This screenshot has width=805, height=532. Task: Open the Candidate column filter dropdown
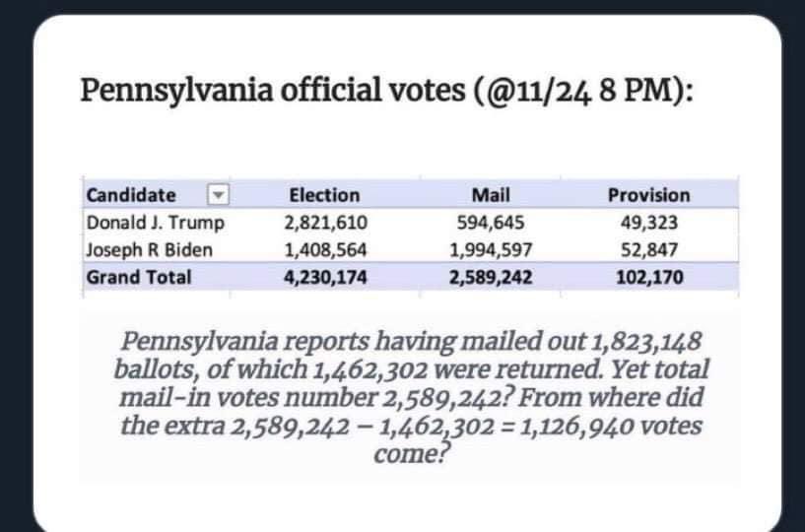pyautogui.click(x=221, y=195)
